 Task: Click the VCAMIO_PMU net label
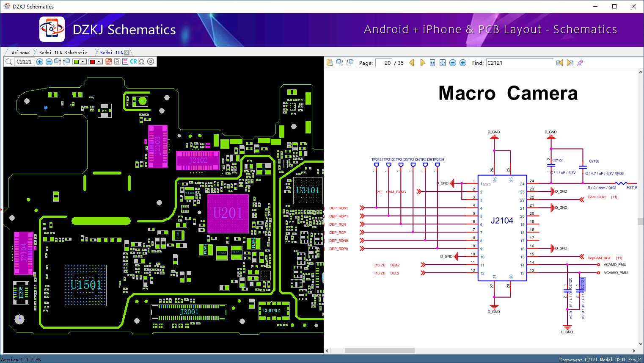click(x=616, y=273)
